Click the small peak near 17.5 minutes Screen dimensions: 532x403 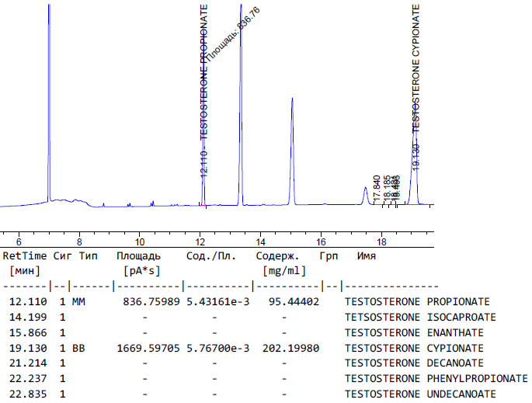[365, 189]
